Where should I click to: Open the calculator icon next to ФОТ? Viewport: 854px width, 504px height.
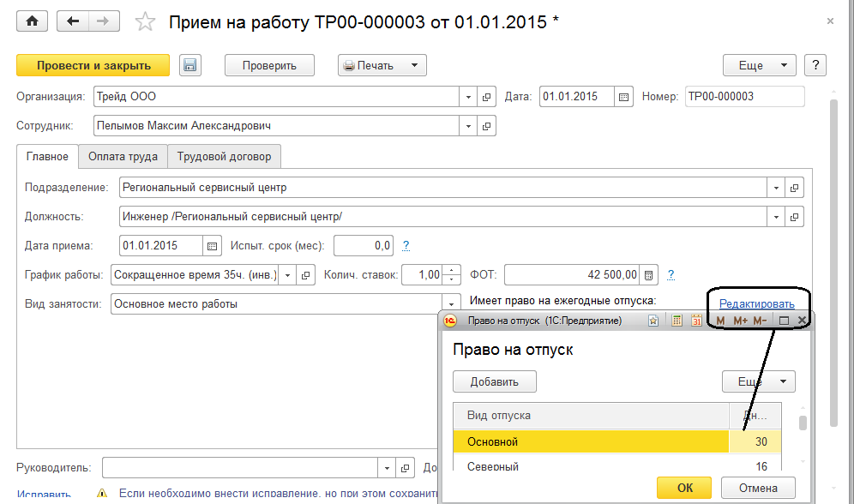click(649, 274)
